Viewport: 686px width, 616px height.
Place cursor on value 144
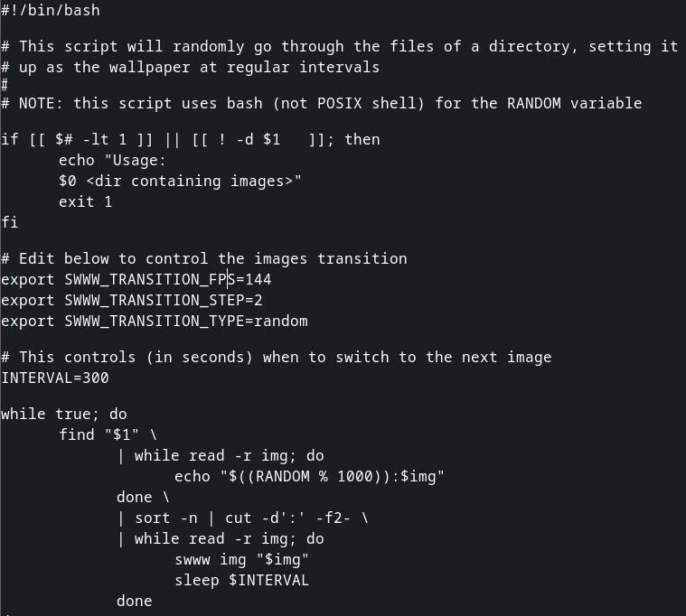click(258, 279)
